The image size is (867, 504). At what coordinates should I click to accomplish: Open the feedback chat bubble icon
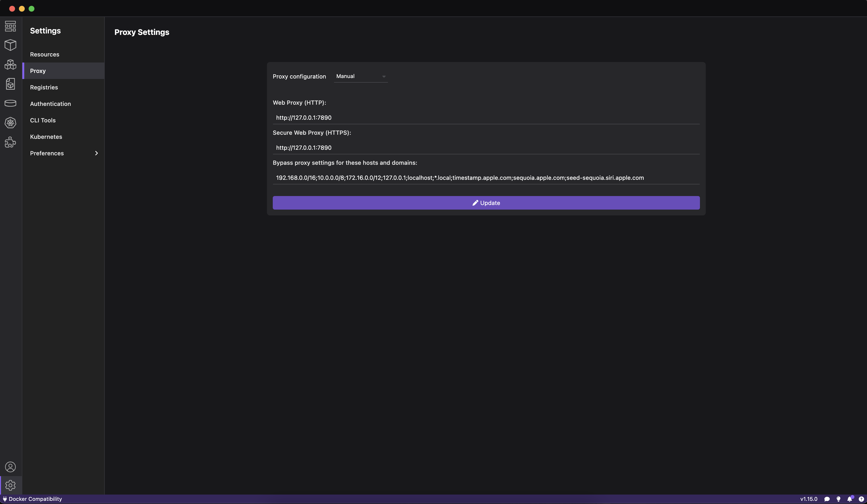[827, 499]
